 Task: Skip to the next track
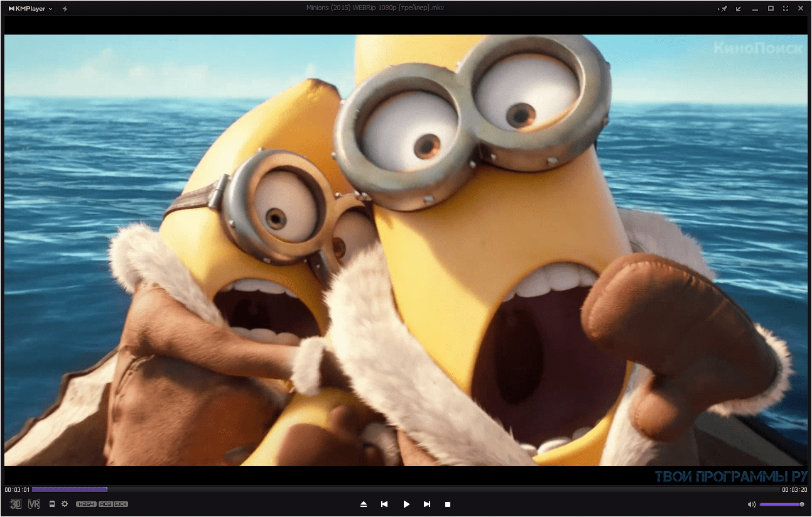[x=427, y=504]
